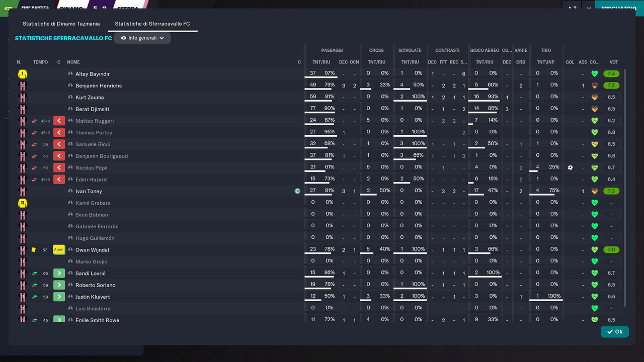Click Kamil Grabara's number 12 goalkeeper shirt
The width and height of the screenshot is (644, 362).
tap(22, 203)
